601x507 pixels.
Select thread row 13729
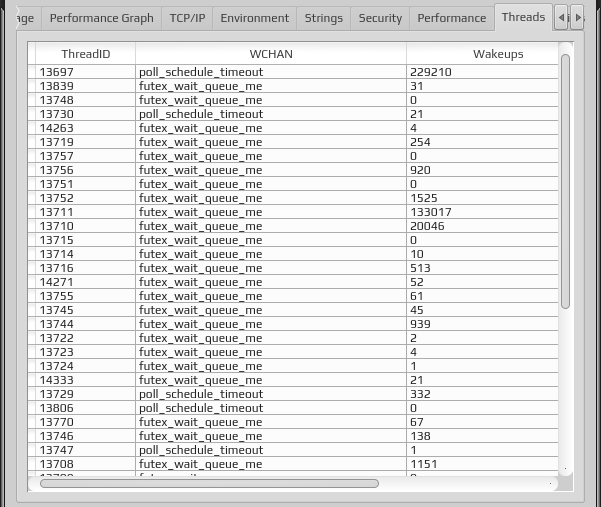tap(293, 394)
